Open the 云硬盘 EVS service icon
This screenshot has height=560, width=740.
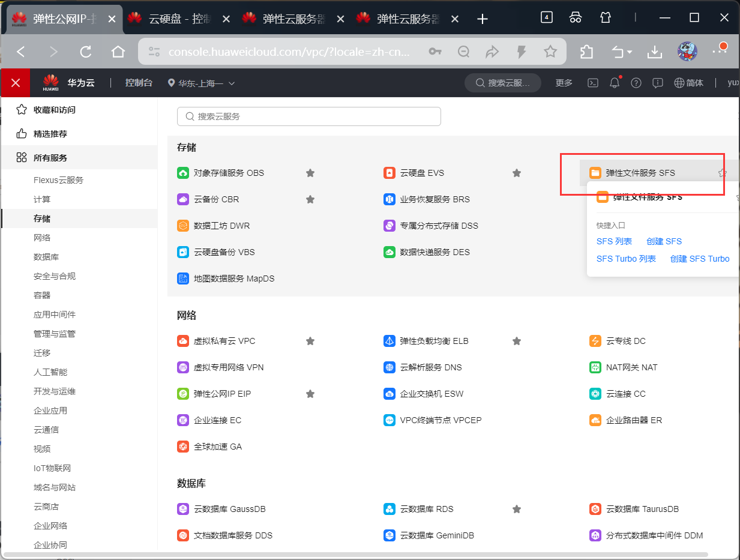click(390, 173)
